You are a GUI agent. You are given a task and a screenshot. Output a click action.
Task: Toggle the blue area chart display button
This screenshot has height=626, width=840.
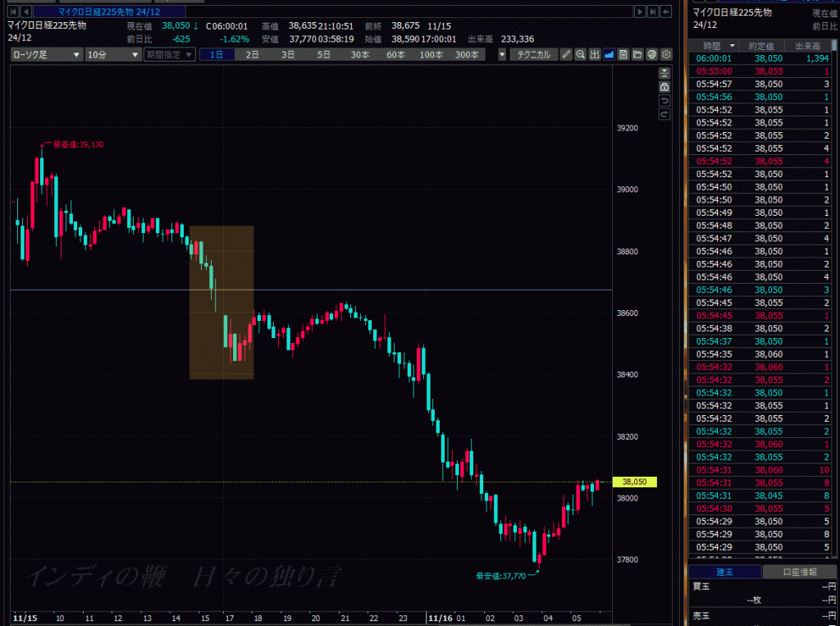click(609, 54)
